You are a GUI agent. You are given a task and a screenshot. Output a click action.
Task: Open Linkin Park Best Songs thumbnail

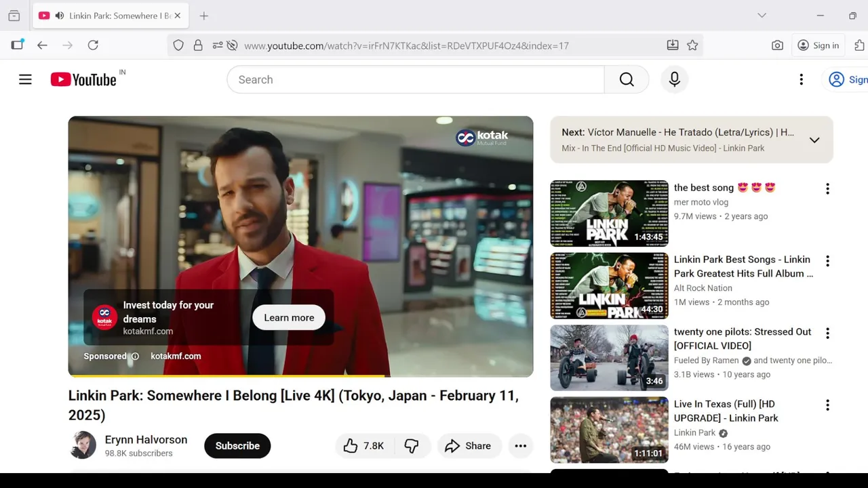pos(609,285)
